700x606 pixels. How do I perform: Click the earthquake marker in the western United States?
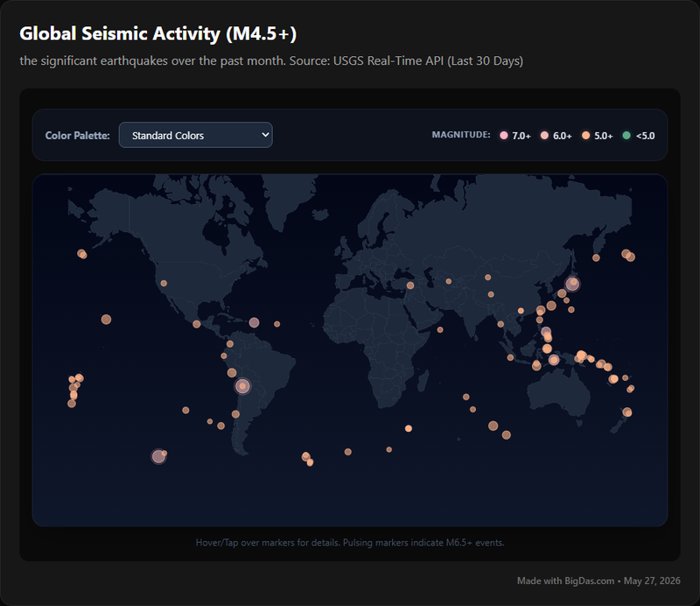pos(164,284)
